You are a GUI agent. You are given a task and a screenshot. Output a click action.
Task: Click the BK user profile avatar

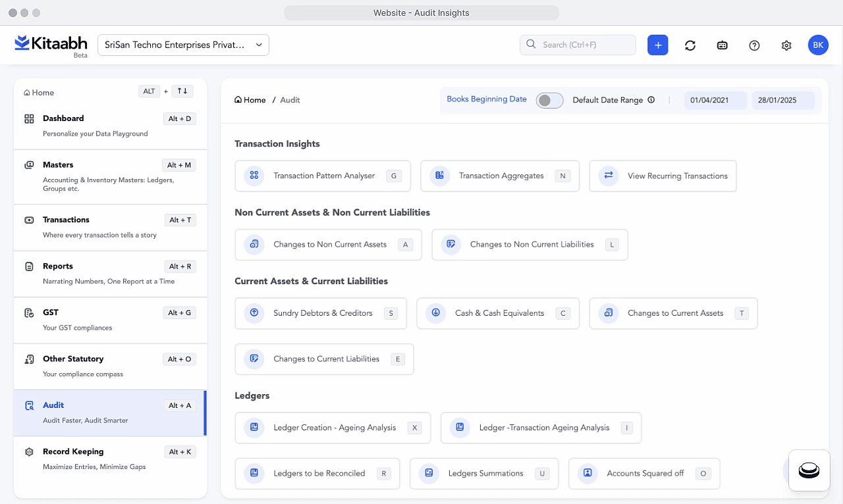point(817,45)
